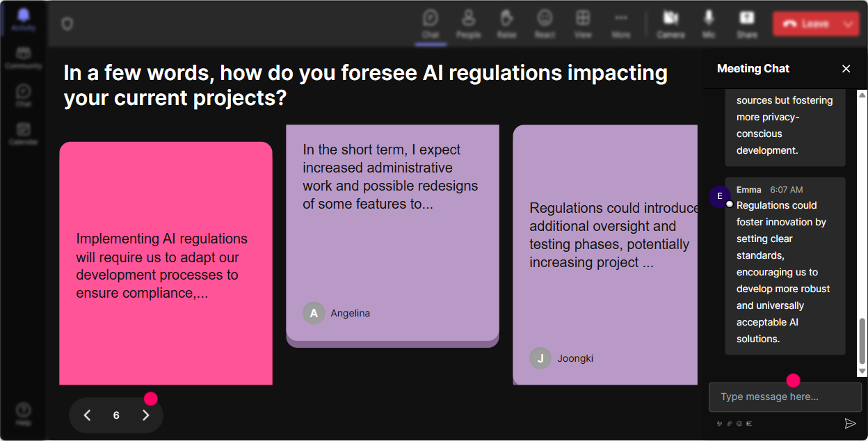Viewport: 868px width, 441px height.
Task: Leave the meeting
Action: pyautogui.click(x=806, y=24)
